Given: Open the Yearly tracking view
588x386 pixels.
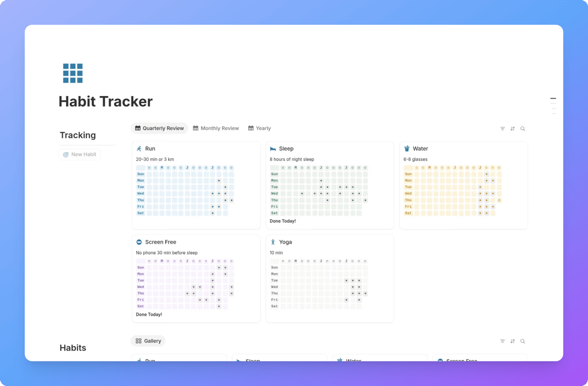Looking at the screenshot, I should pyautogui.click(x=259, y=128).
